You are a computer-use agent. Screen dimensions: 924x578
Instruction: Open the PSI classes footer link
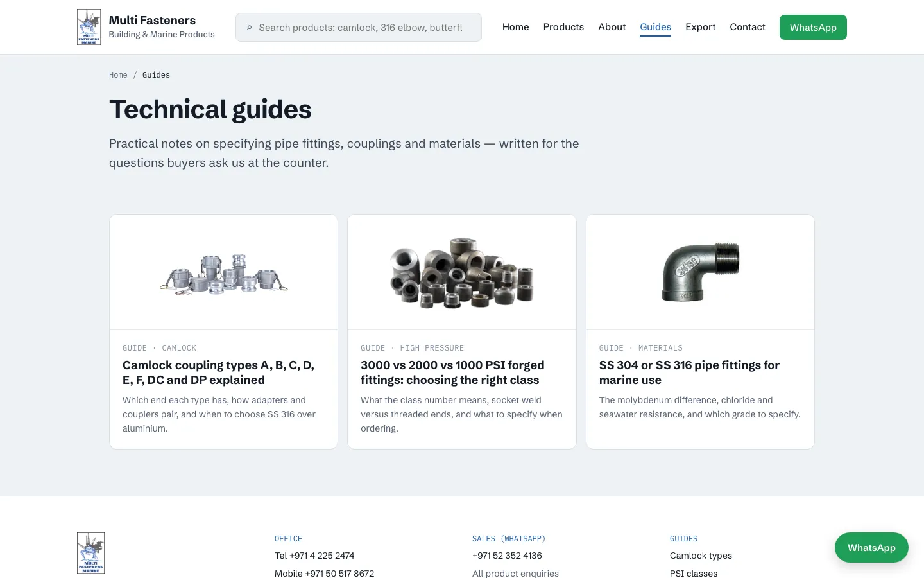point(694,574)
